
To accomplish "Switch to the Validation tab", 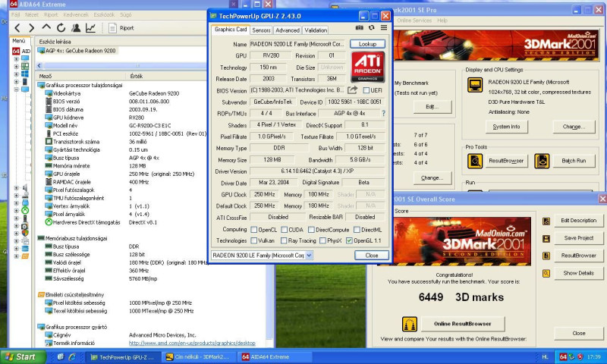I will (316, 30).
